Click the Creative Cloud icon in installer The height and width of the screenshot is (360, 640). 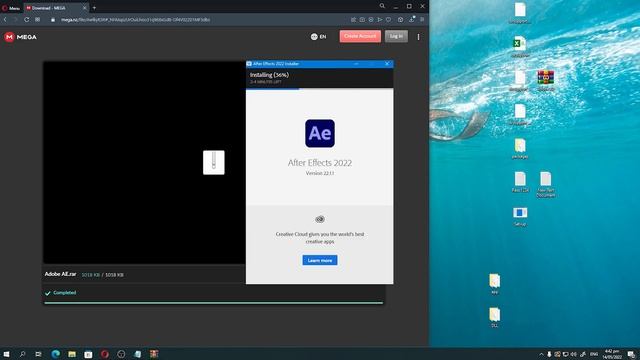coord(320,219)
